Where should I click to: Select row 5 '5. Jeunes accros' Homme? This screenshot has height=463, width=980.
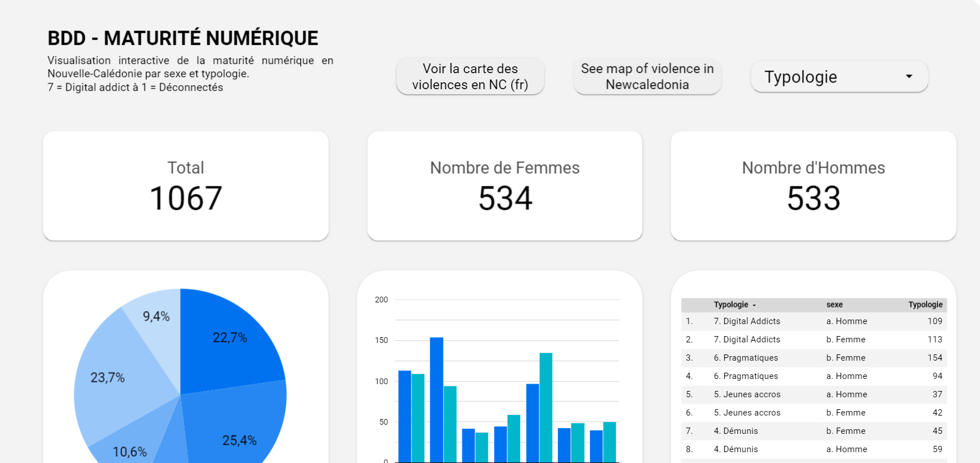814,394
